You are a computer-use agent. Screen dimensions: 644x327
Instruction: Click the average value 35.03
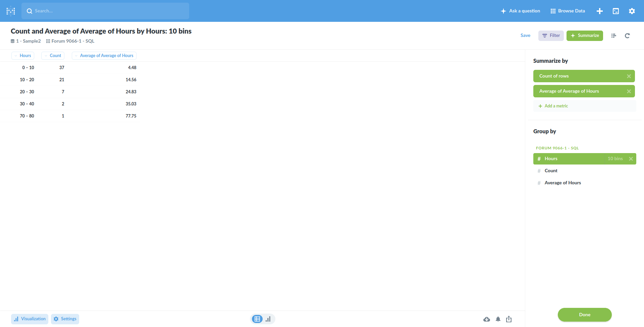131,104
